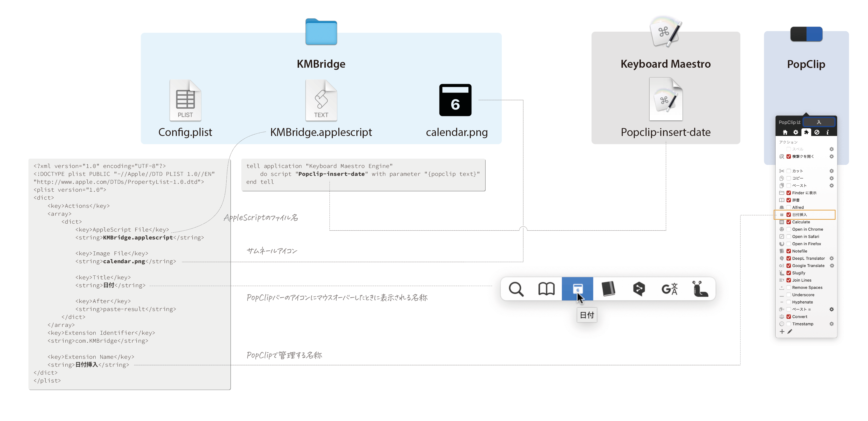Click the search magnifier in PopClip bar
This screenshot has width=868, height=421.
pyautogui.click(x=516, y=289)
